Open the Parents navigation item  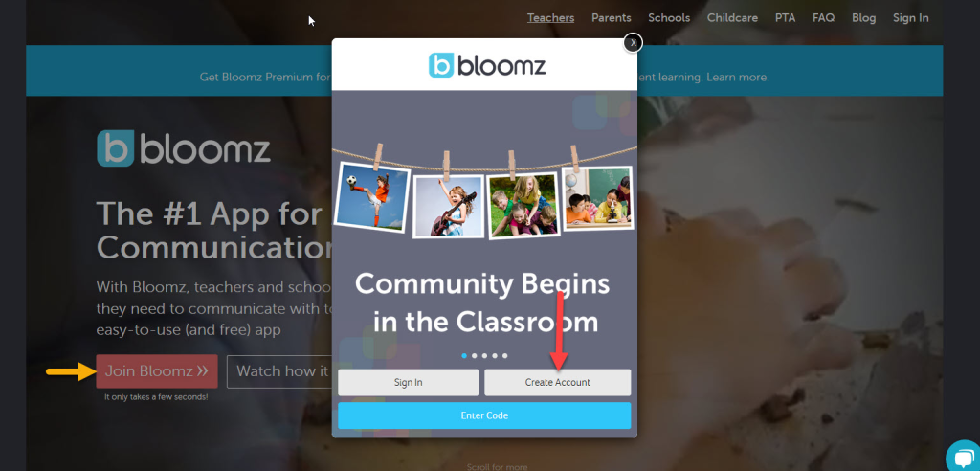pyautogui.click(x=612, y=18)
